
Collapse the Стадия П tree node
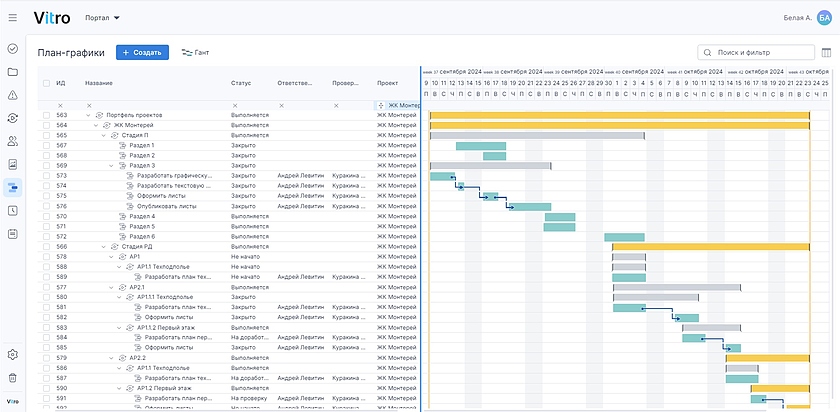101,135
